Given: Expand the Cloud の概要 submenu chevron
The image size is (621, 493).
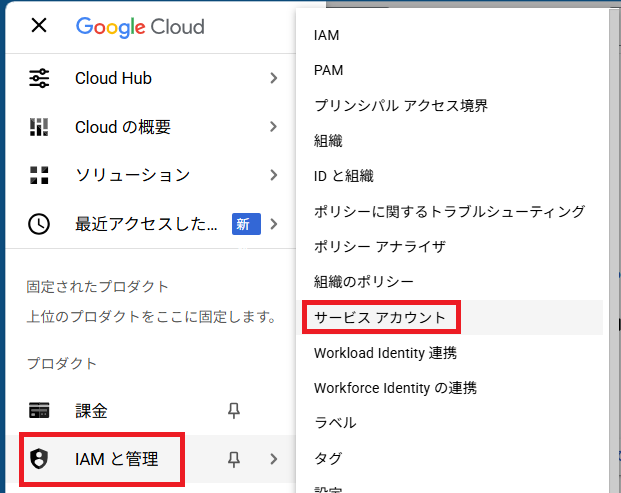Looking at the screenshot, I should [273, 127].
